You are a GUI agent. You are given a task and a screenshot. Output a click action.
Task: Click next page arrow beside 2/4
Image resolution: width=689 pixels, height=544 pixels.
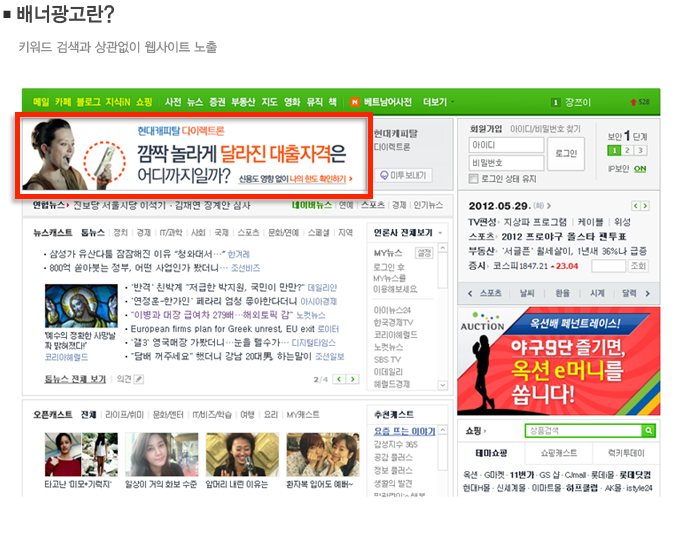(x=352, y=379)
